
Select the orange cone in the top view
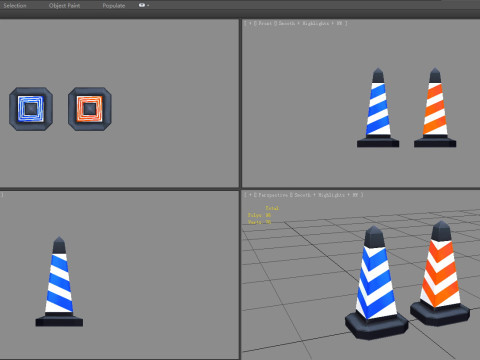pos(90,109)
